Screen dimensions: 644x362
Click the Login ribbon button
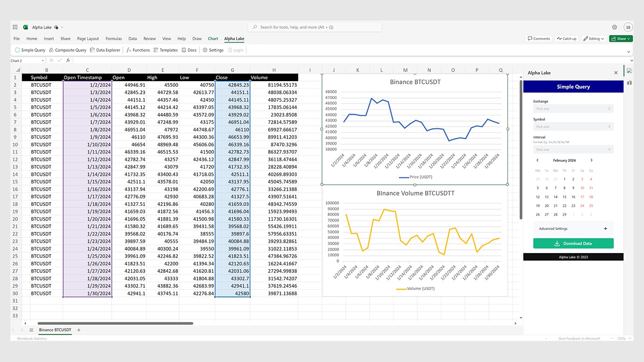(236, 50)
